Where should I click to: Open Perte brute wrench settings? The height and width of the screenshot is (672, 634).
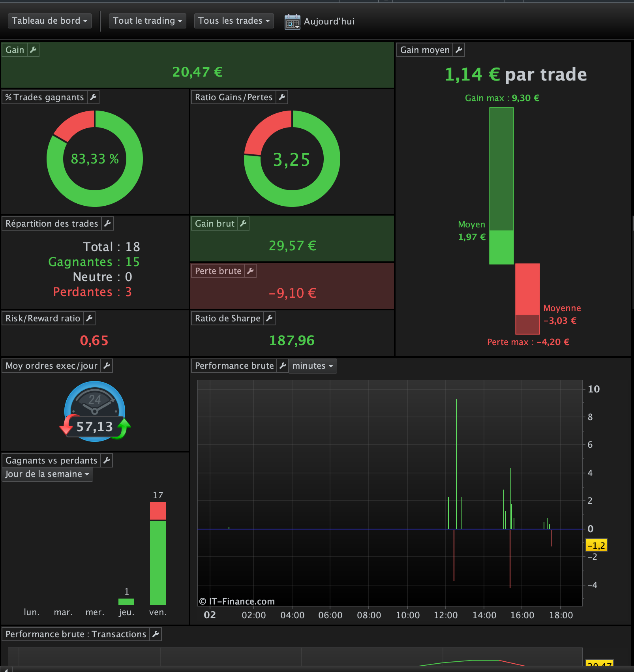tap(250, 271)
